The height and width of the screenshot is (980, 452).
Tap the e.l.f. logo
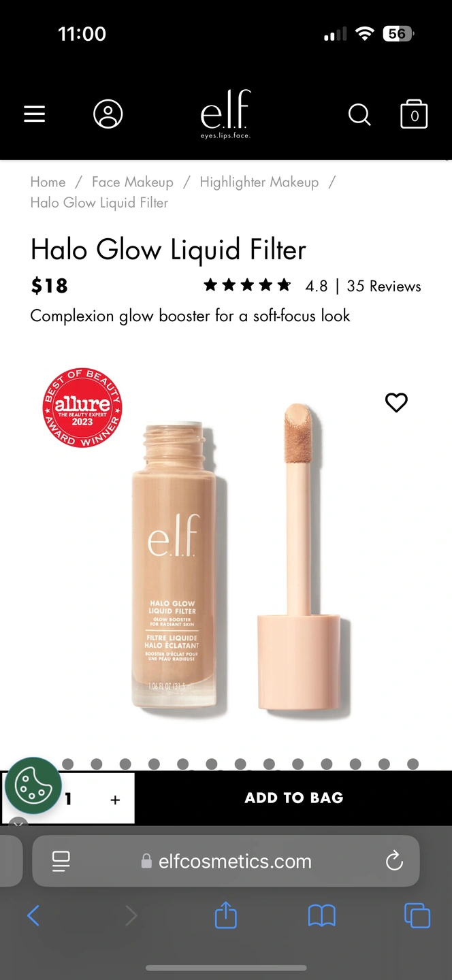pyautogui.click(x=226, y=114)
